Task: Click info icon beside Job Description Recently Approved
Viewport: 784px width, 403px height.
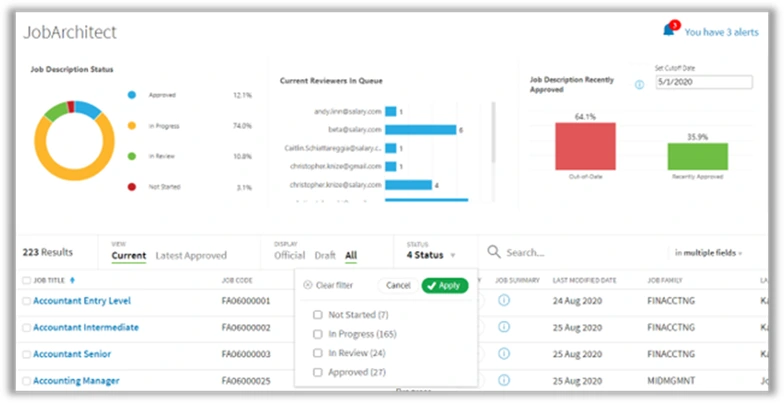Action: pos(639,84)
